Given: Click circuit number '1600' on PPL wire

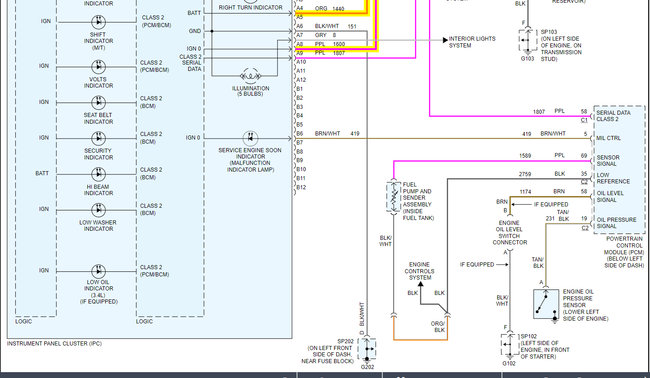Looking at the screenshot, I should click(339, 44).
